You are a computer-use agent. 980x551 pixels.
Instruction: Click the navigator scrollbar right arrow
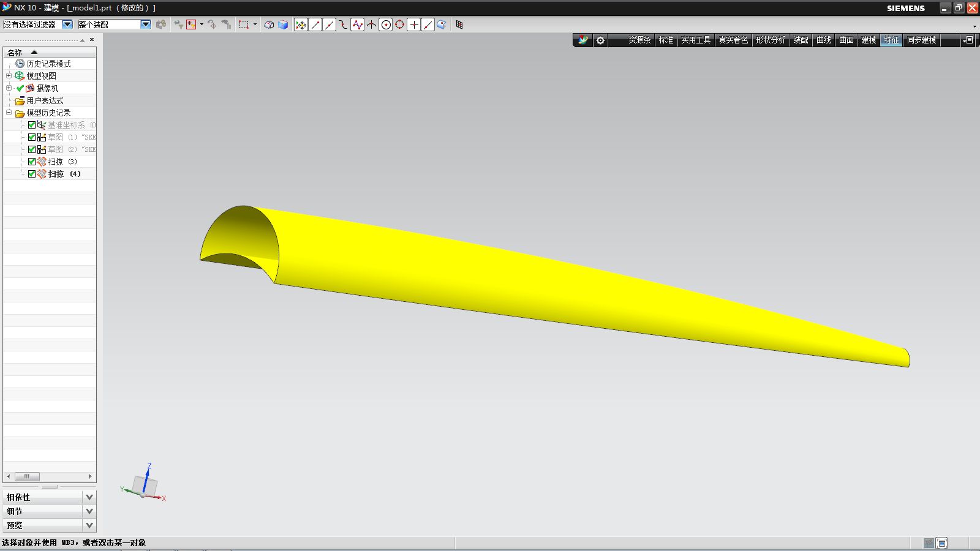point(91,476)
